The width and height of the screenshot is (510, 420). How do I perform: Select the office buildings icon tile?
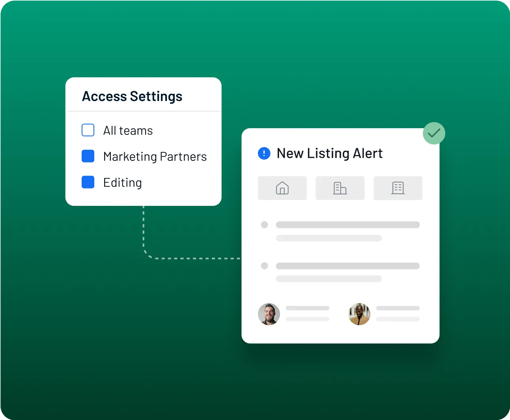[340, 188]
